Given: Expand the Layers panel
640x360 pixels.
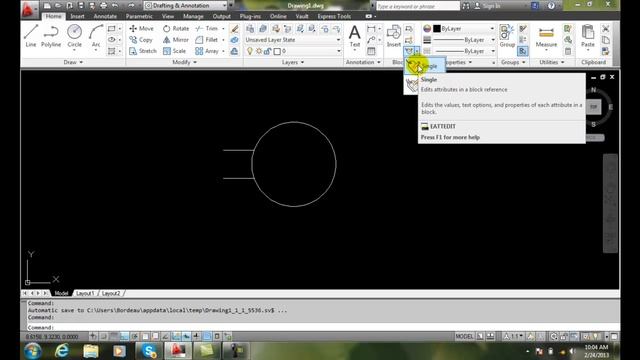Looking at the screenshot, I should tap(293, 62).
